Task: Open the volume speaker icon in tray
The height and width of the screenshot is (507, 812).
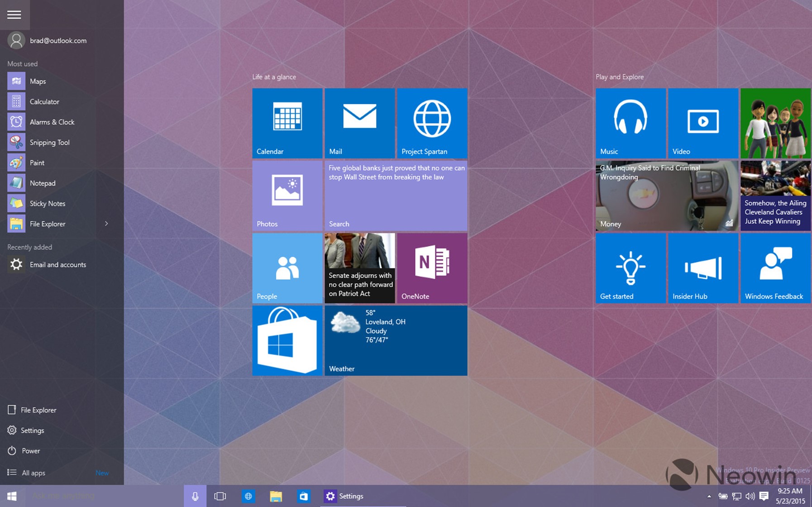Action: [750, 496]
